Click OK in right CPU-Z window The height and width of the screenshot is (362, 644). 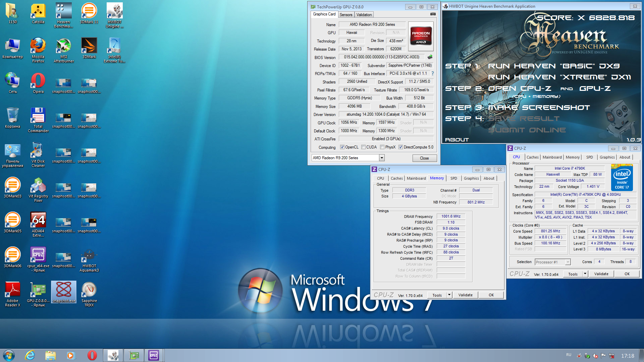pyautogui.click(x=627, y=274)
